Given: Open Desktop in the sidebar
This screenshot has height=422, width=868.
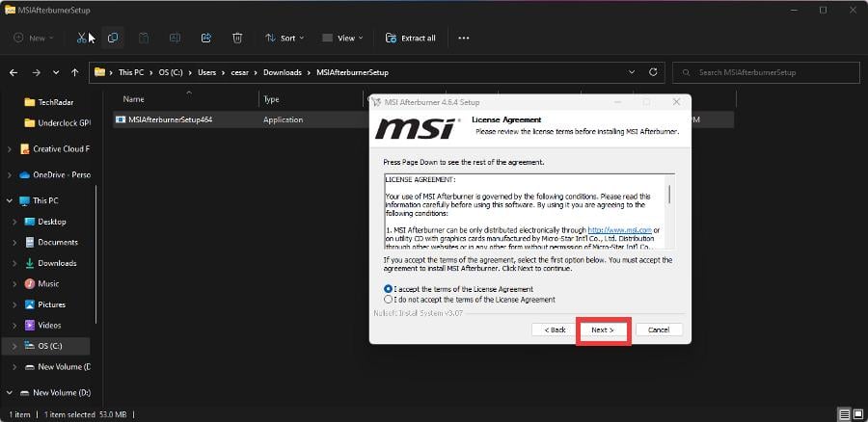Looking at the screenshot, I should pyautogui.click(x=44, y=222).
